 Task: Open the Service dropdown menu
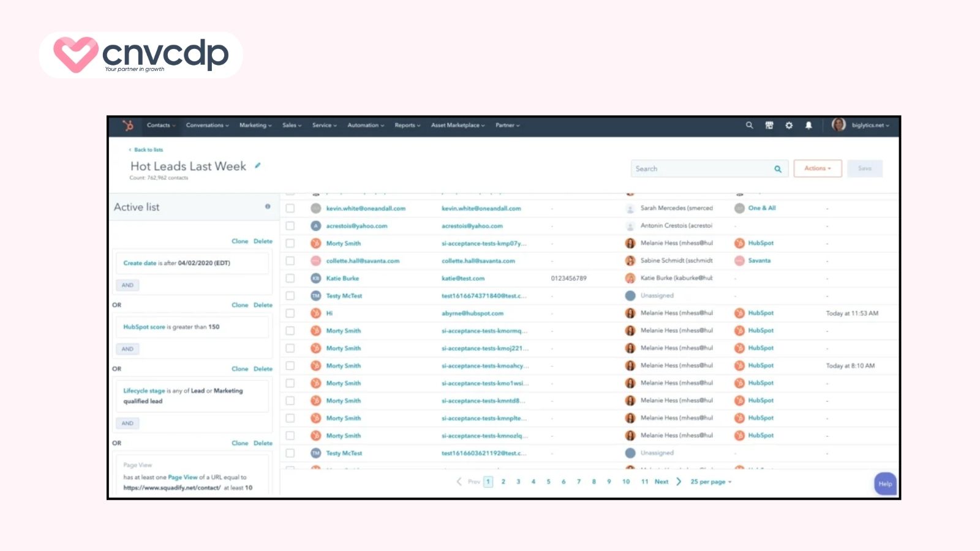[x=325, y=125]
